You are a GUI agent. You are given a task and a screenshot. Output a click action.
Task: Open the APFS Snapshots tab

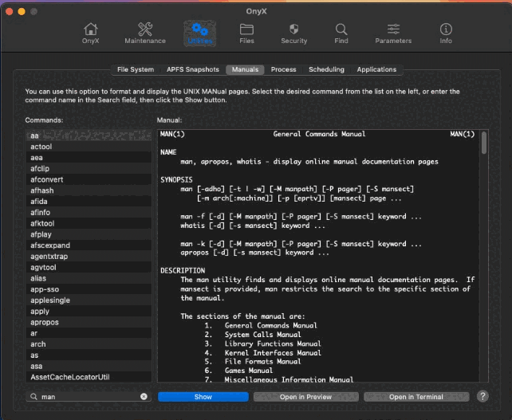191,69
